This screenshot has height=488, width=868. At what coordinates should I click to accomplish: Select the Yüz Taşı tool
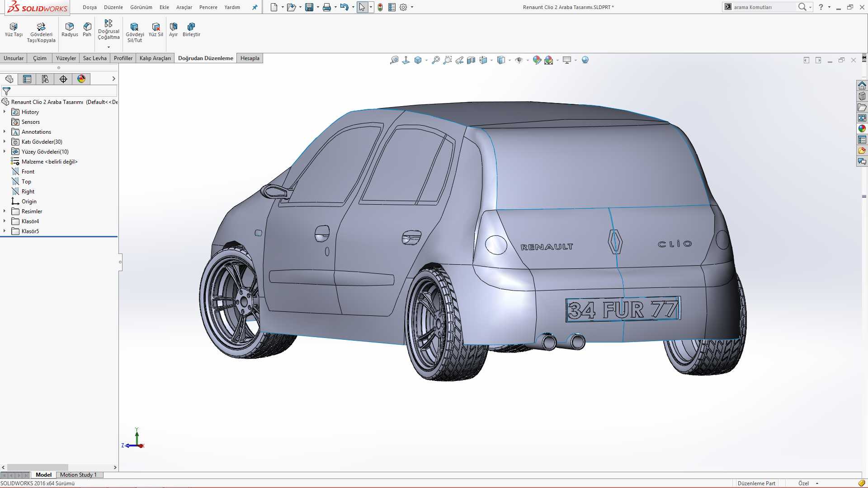[x=14, y=30]
